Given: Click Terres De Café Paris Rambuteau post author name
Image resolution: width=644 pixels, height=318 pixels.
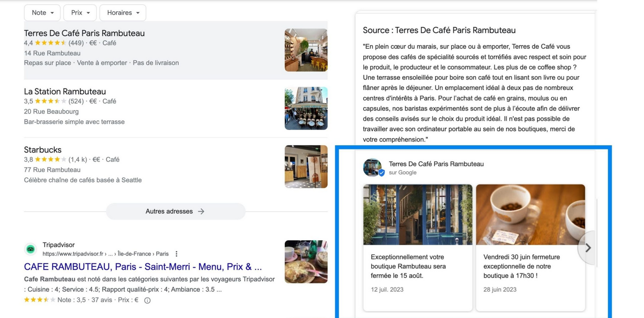Looking at the screenshot, I should pos(436,164).
